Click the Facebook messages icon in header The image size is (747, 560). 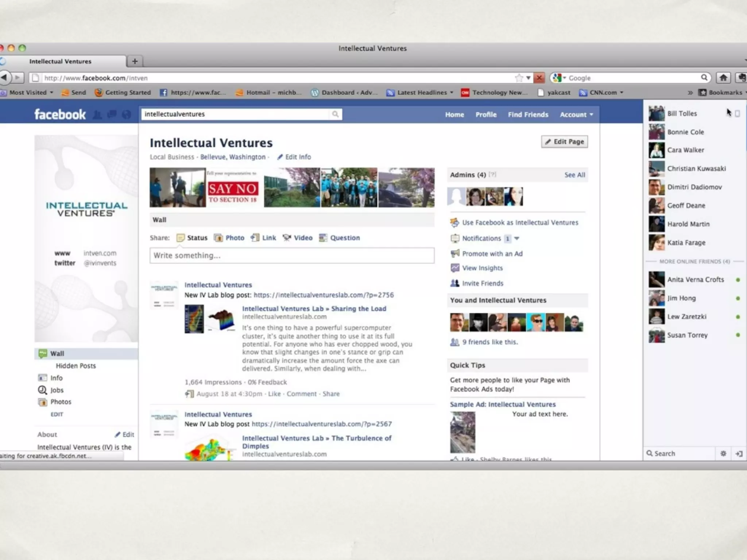point(112,114)
